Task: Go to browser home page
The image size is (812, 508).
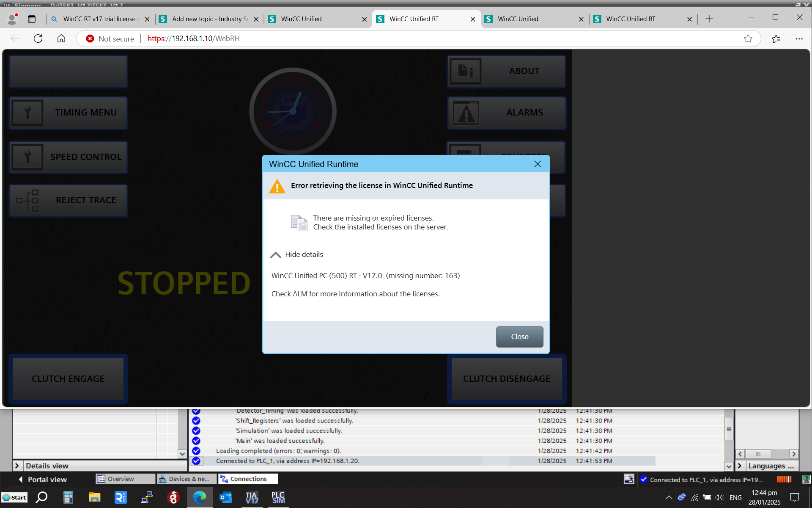Action: (x=61, y=39)
